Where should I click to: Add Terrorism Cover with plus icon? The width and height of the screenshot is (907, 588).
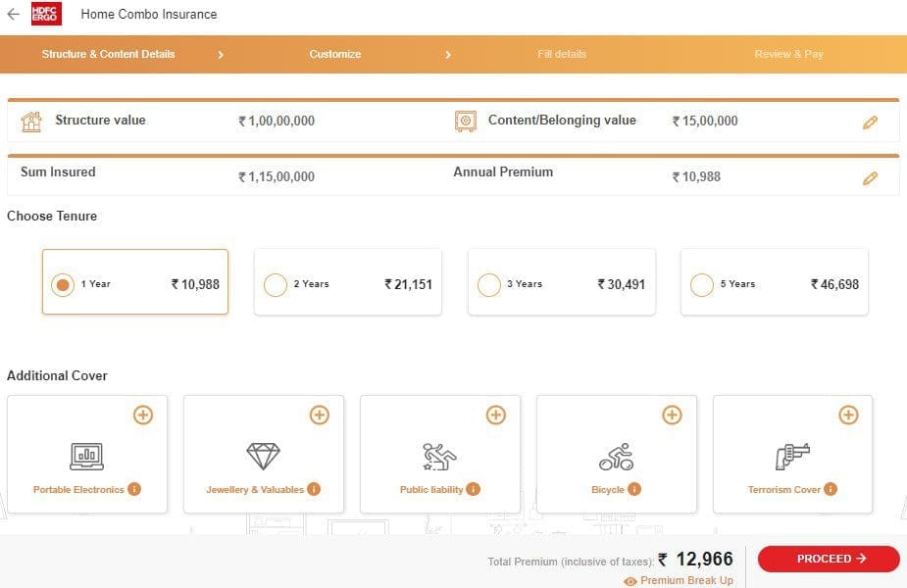coord(848,415)
